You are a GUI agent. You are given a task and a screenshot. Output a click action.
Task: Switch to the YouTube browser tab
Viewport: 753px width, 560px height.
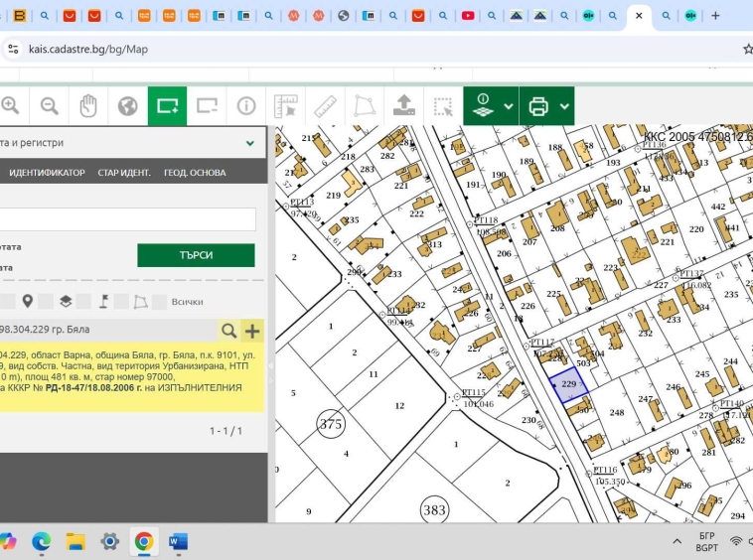click(x=468, y=16)
